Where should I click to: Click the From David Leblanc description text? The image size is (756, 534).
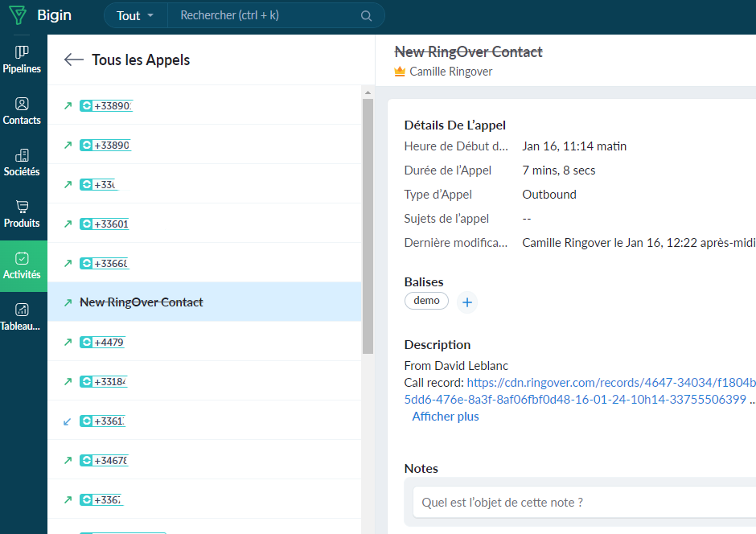click(x=456, y=366)
